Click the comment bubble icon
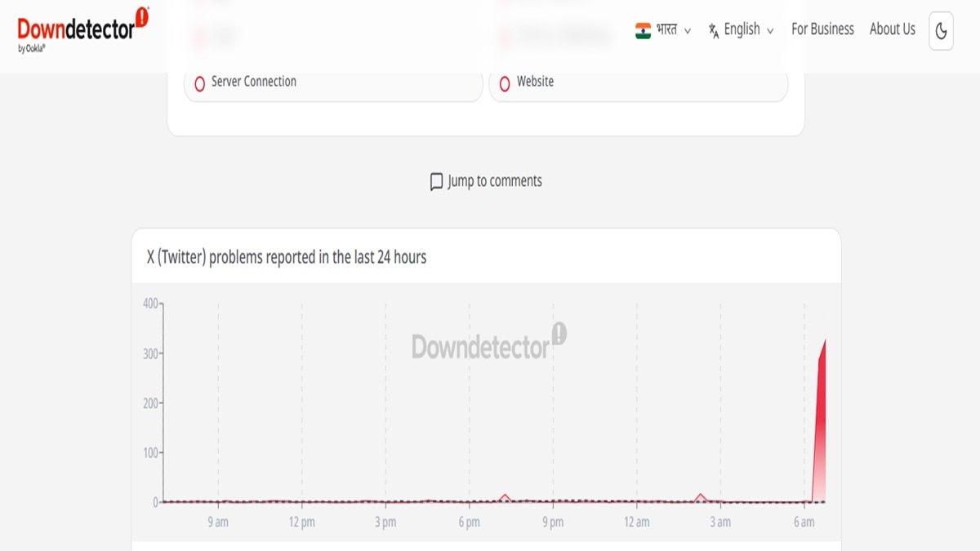Screen dimensions: 980x551 click(x=437, y=181)
